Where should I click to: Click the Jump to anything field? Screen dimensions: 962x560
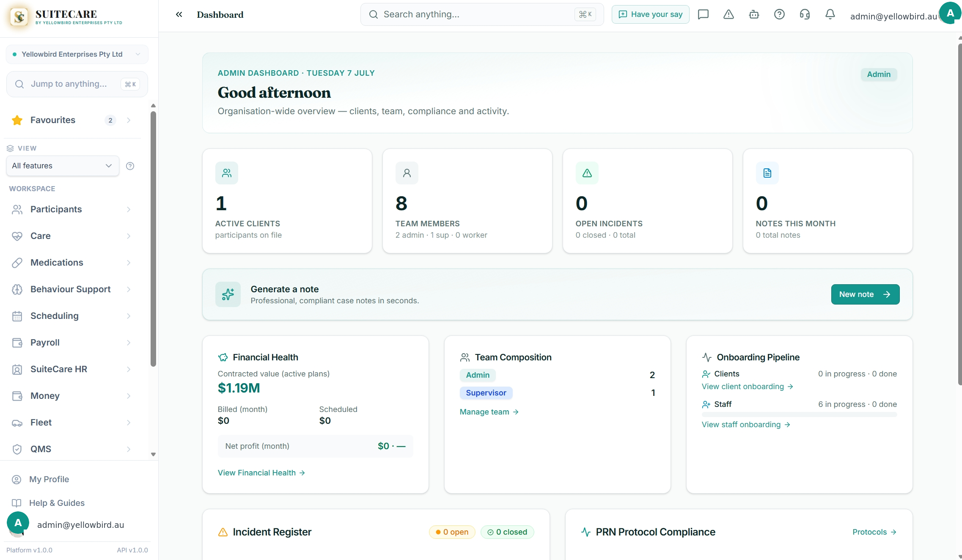point(77,84)
